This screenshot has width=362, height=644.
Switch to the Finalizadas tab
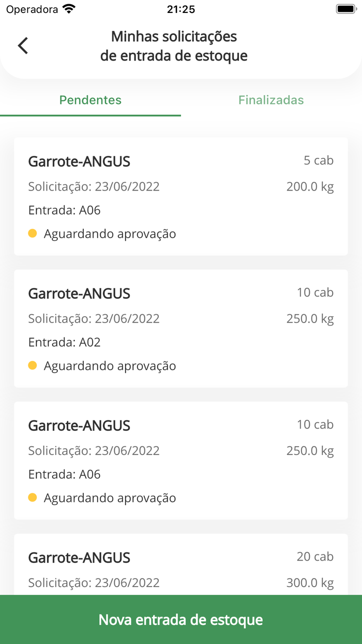[271, 100]
